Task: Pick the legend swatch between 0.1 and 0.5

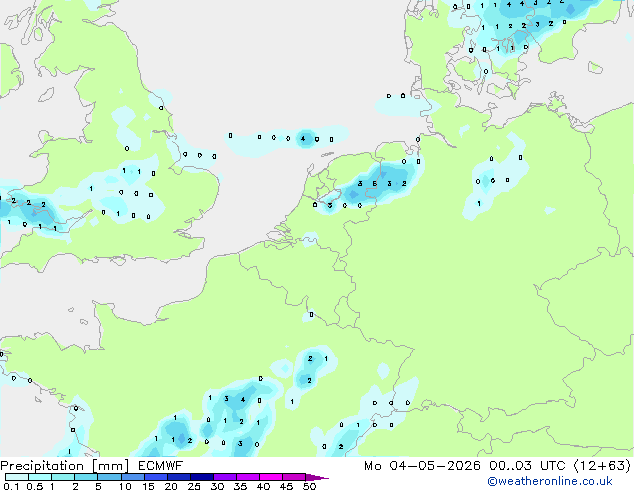Action: 17,477
